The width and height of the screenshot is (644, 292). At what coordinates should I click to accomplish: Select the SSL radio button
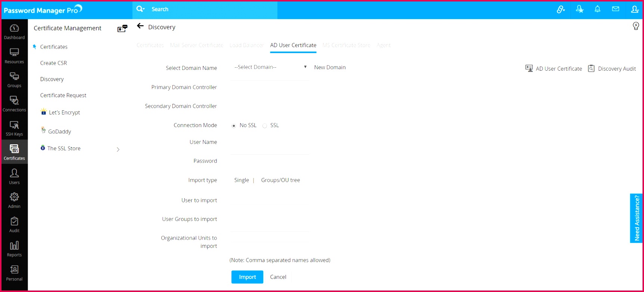coord(264,126)
